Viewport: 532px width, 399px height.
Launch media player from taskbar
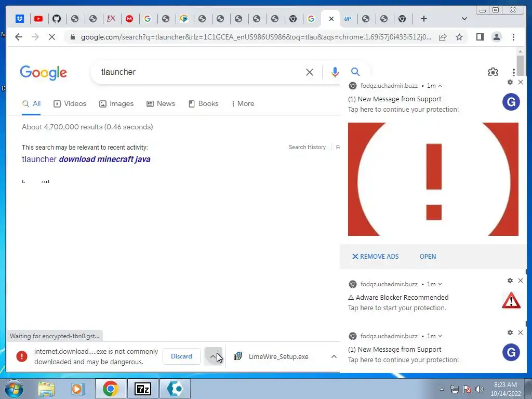coord(77,389)
